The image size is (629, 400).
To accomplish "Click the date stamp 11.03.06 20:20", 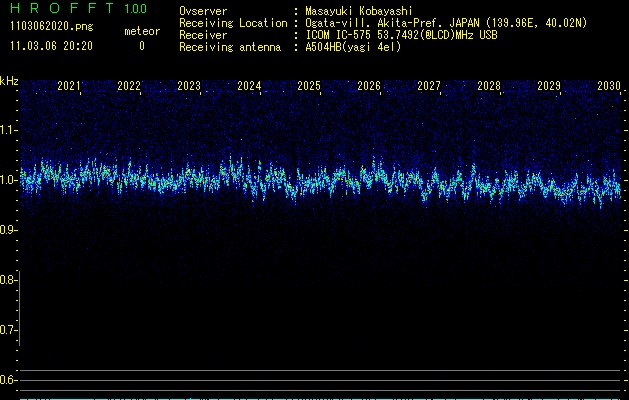I will (x=50, y=46).
